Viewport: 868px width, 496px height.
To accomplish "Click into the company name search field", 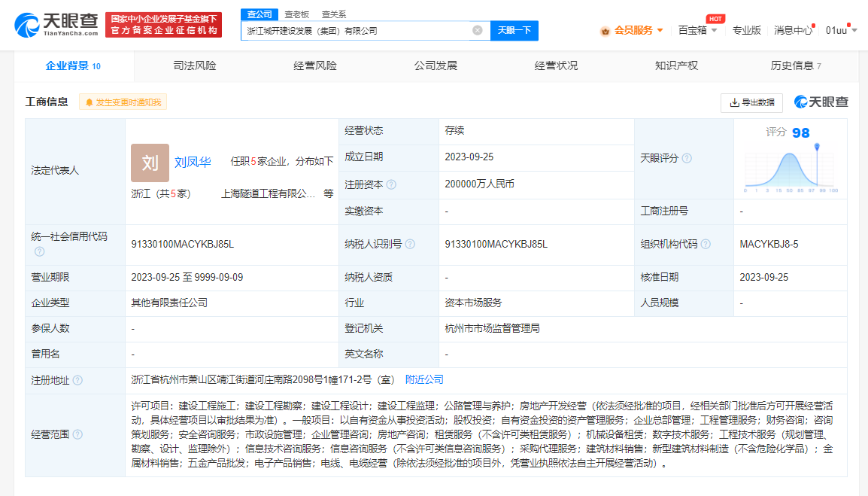I will pos(357,30).
